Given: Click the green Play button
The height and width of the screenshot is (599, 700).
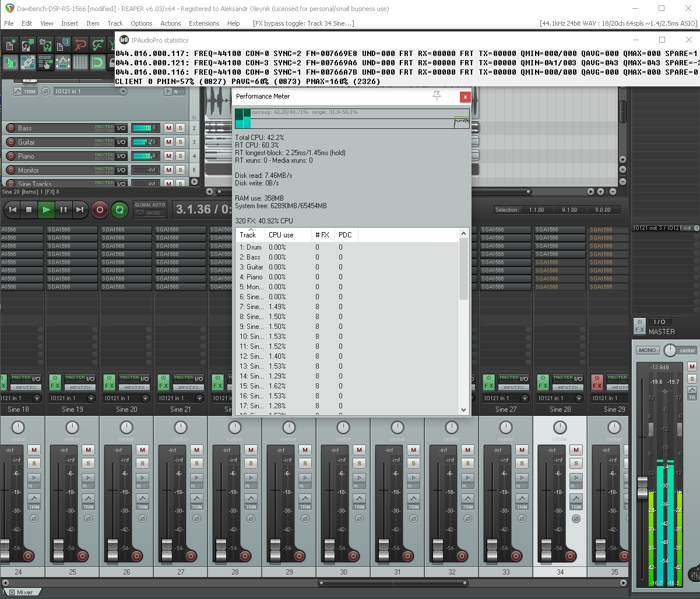Looking at the screenshot, I should point(47,209).
